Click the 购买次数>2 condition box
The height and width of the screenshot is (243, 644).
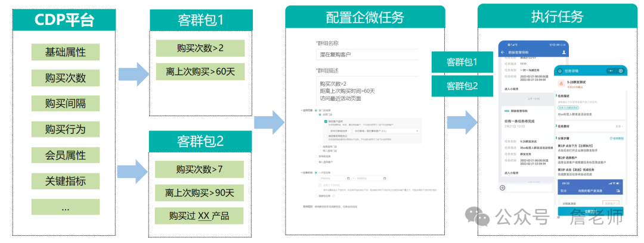(x=200, y=48)
